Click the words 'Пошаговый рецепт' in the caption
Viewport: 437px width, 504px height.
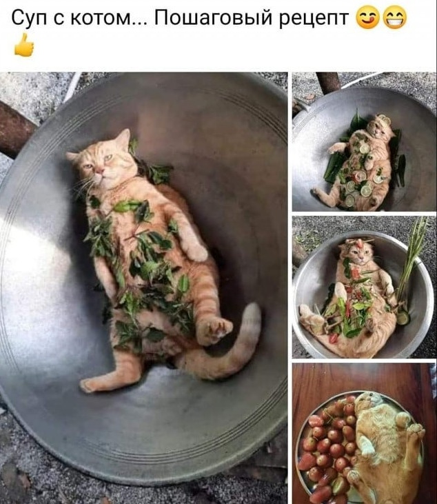pyautogui.click(x=252, y=18)
